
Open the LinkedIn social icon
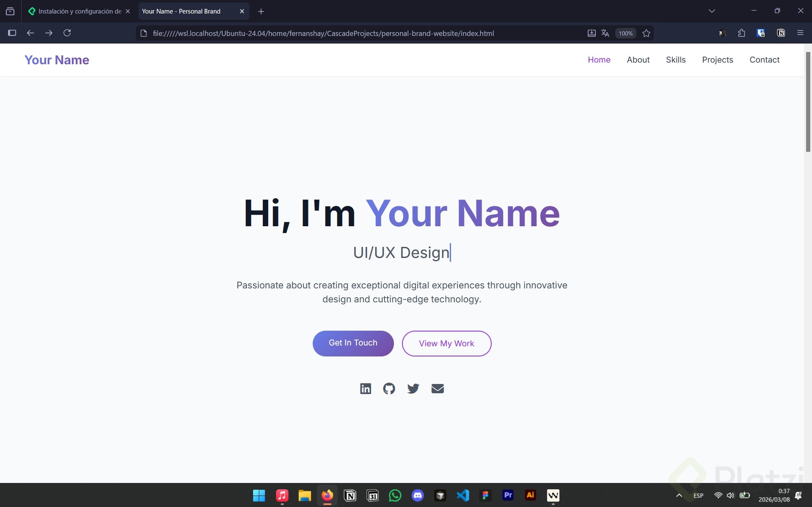[x=366, y=389]
